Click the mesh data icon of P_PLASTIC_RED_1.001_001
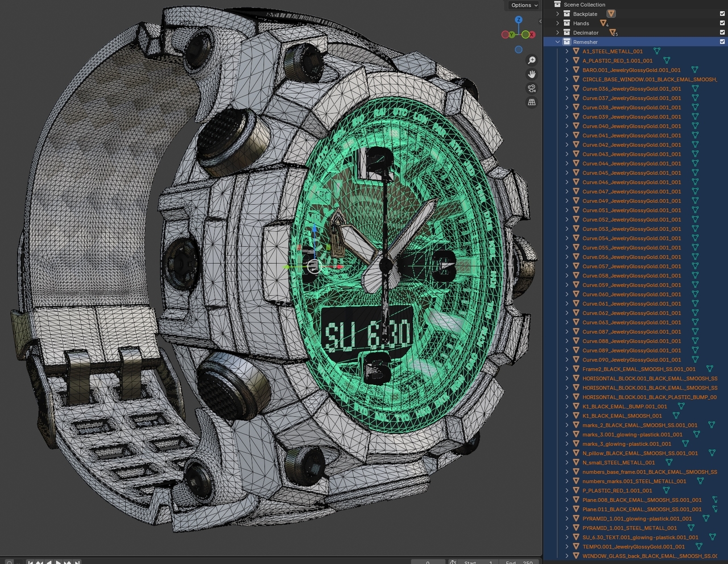The image size is (728, 564). point(666,491)
